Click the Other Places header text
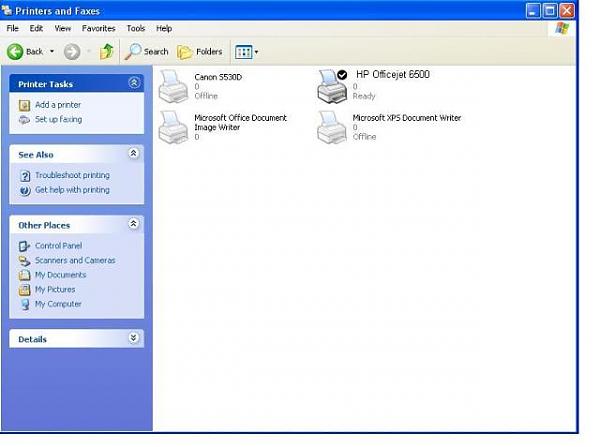Screen dimensions: 600x447 (44, 225)
